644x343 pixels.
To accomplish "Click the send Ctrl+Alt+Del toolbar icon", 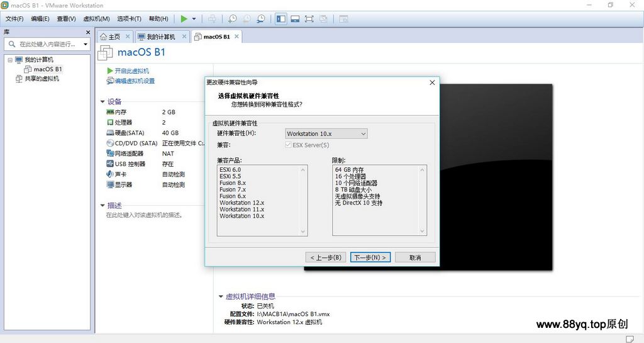I will [x=212, y=18].
